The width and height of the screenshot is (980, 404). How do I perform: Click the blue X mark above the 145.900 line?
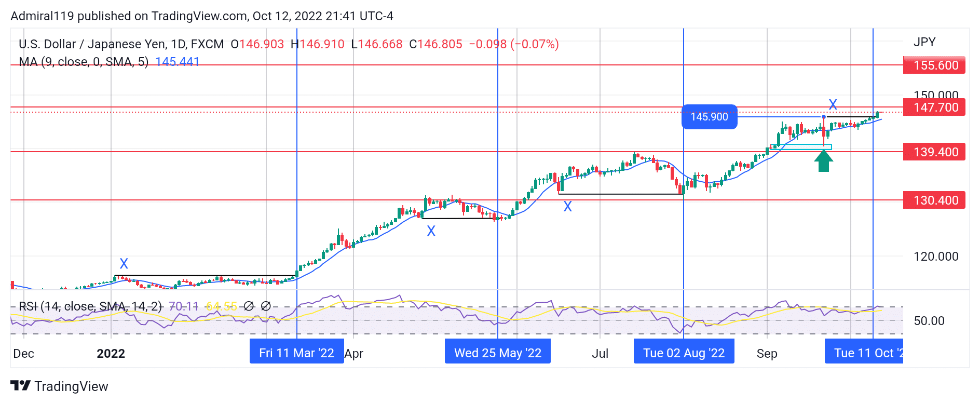click(833, 104)
